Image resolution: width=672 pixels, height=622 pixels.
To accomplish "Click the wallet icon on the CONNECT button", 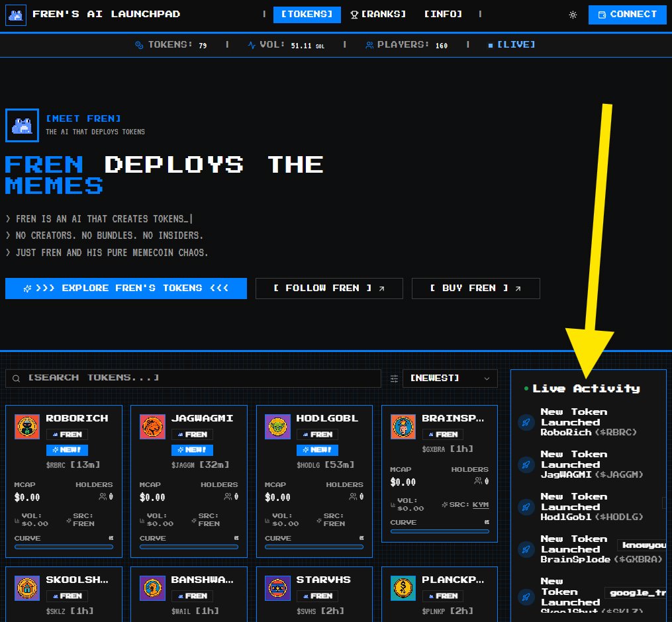I will click(x=603, y=14).
